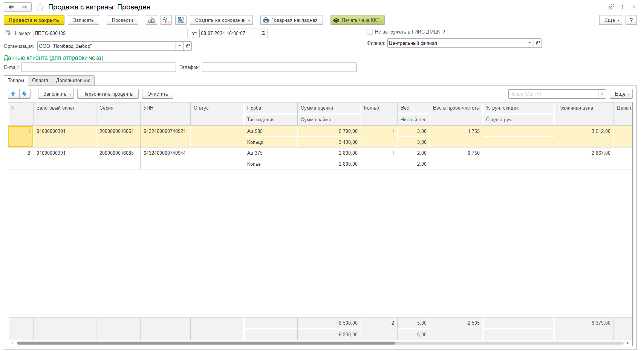This screenshot has width=644, height=351.
Task: Click the УИН column header
Action: [165, 114]
